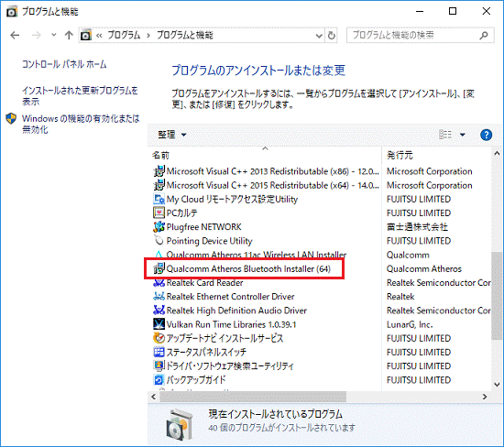This screenshot has height=447, width=504.
Task: Select Vulkan Run Time Libraries 1.0.39.1 name
Action: click(x=231, y=324)
